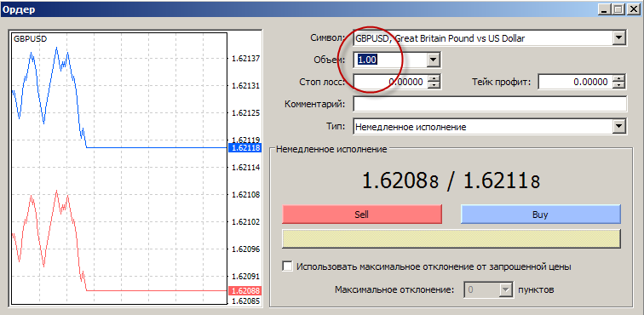Open the Тип execution type dropdown

619,127
